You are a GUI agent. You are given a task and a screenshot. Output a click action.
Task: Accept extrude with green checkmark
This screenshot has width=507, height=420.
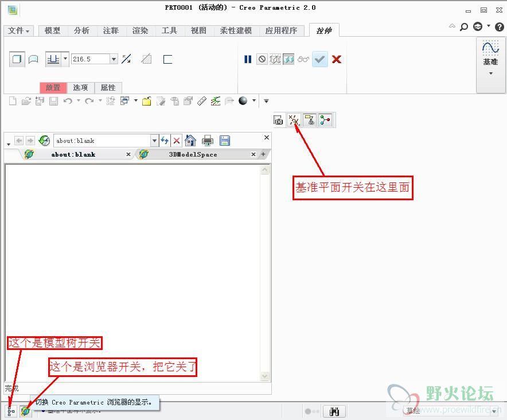[320, 59]
